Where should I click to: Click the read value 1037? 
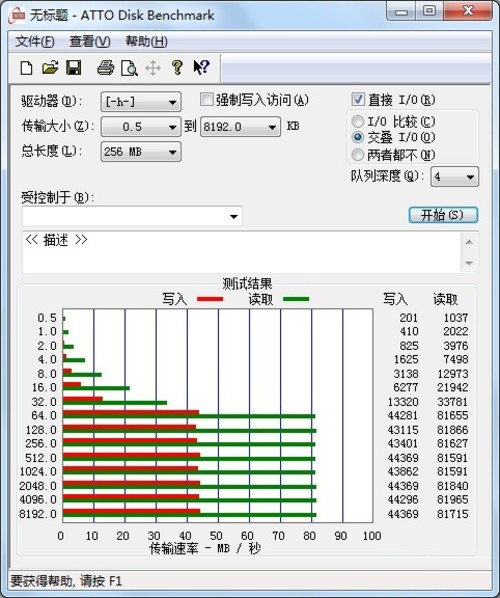(x=455, y=317)
